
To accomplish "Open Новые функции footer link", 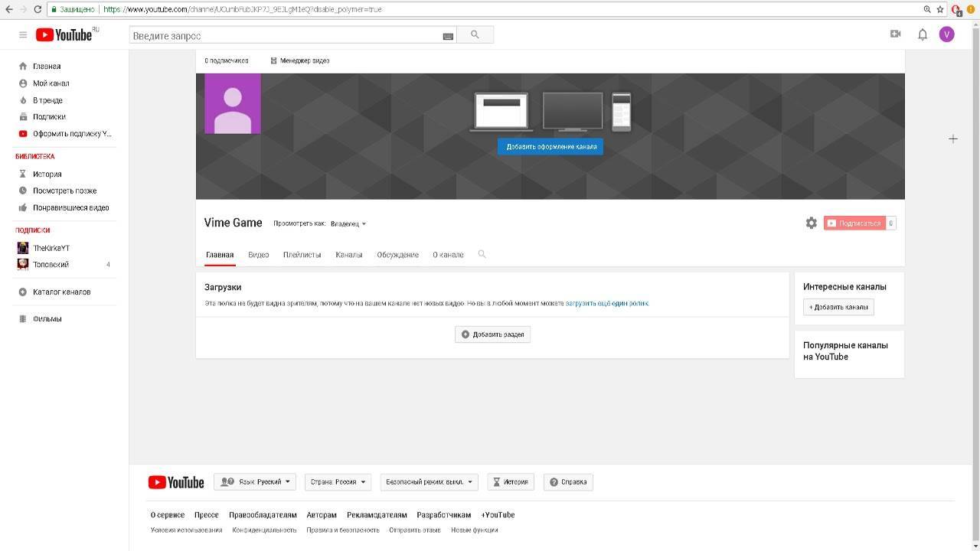I will (475, 530).
